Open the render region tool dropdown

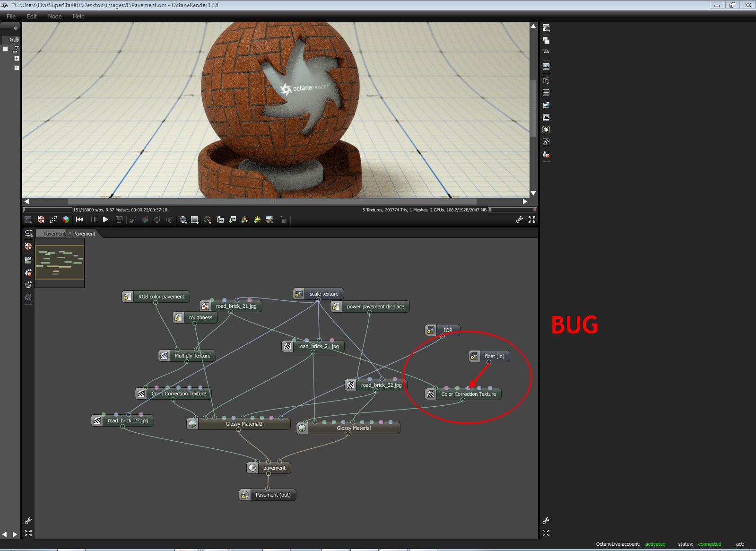coord(194,219)
